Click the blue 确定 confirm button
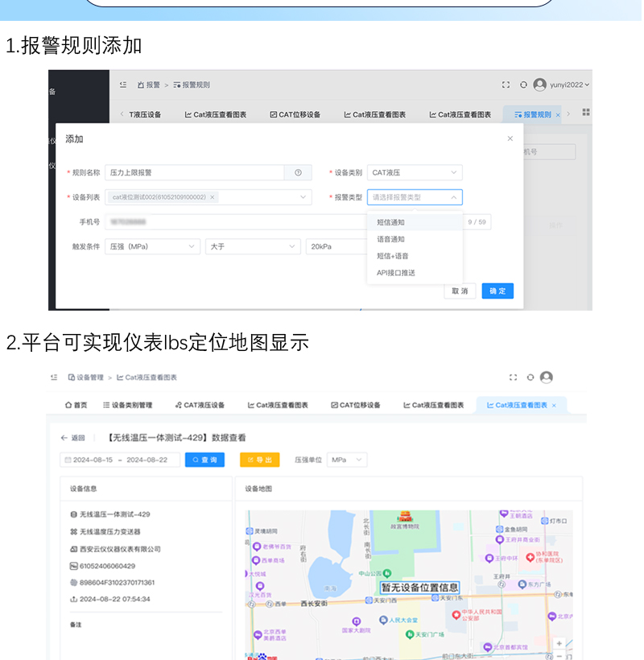Image resolution: width=644 pixels, height=660 pixels. coord(497,291)
